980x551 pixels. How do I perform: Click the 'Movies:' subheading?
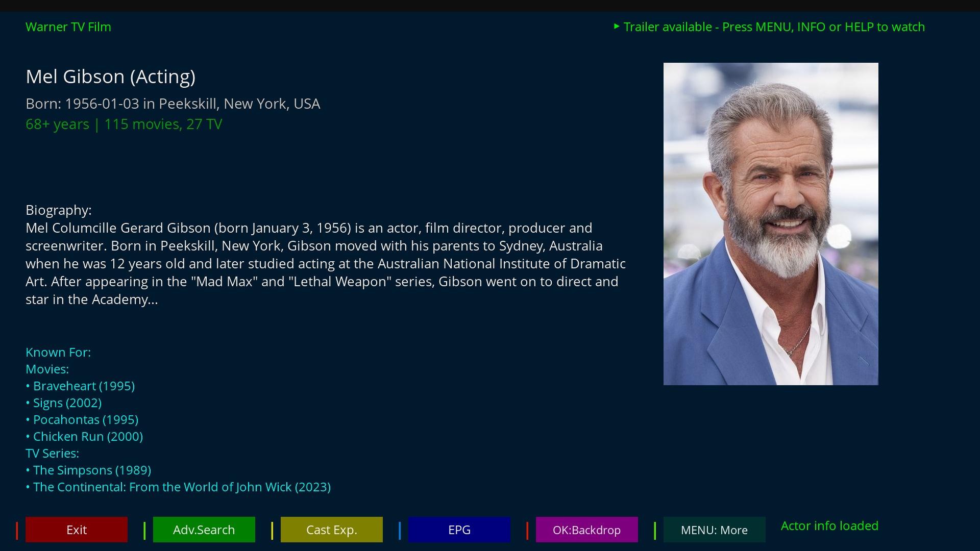pos(47,369)
